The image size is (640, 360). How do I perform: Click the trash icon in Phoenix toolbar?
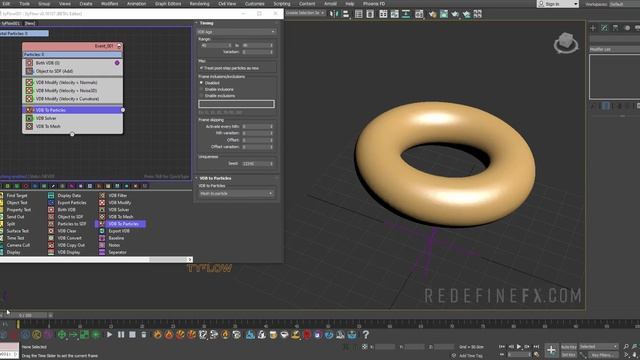(144, 335)
